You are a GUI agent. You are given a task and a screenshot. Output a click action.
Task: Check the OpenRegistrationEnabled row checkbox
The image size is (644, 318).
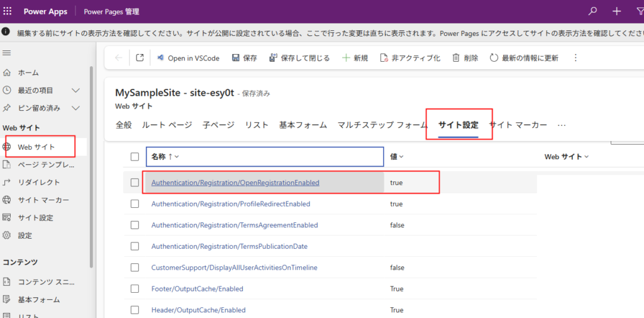135,183
